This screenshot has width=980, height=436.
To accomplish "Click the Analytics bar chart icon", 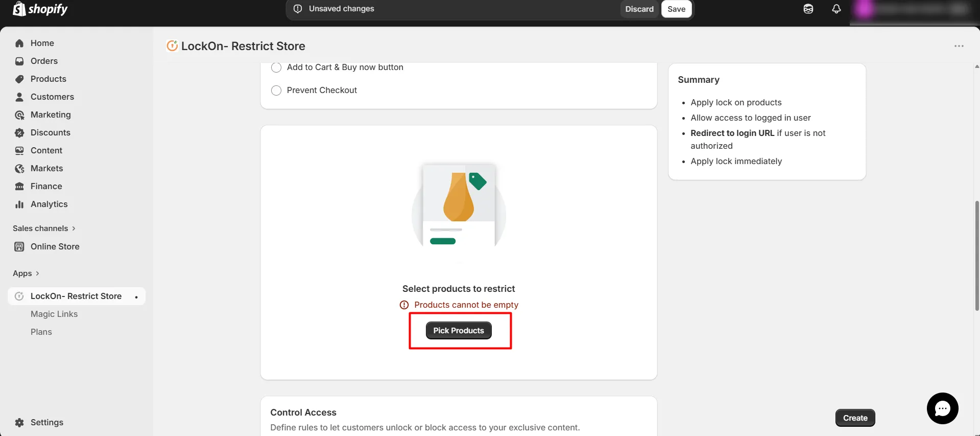I will pyautogui.click(x=19, y=204).
